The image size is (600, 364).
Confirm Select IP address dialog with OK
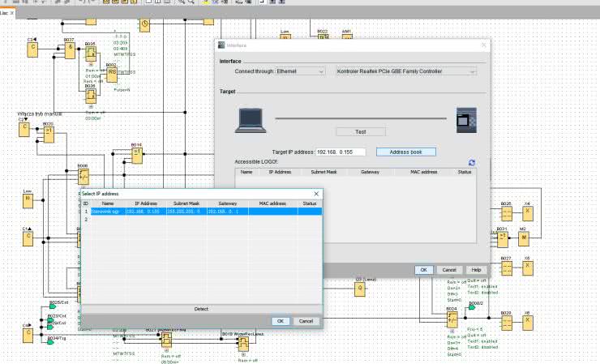279,321
